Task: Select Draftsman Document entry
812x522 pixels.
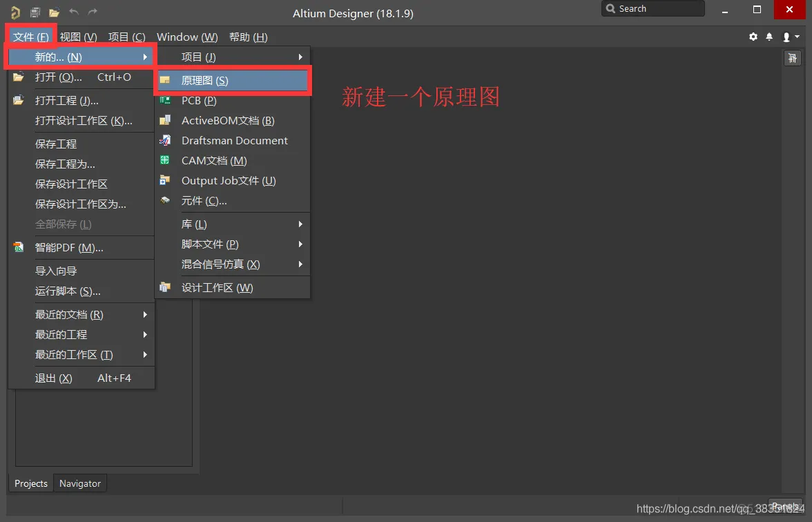Action: click(x=233, y=140)
